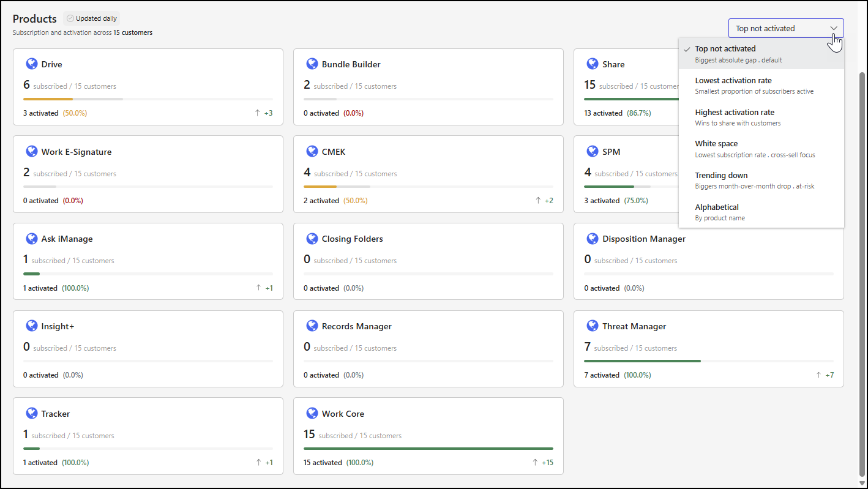Click the up arrow trend icon on Tracker card
868x489 pixels.
[259, 463]
